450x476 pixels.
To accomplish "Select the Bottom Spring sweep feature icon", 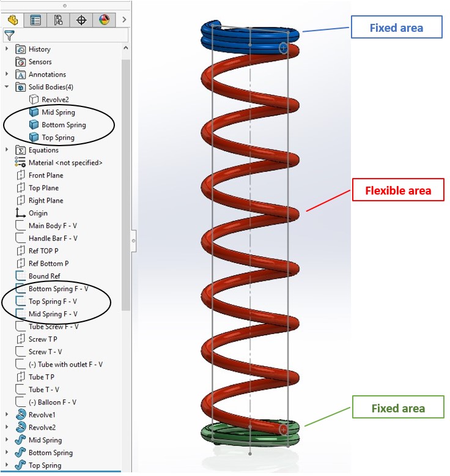I will click(21, 453).
